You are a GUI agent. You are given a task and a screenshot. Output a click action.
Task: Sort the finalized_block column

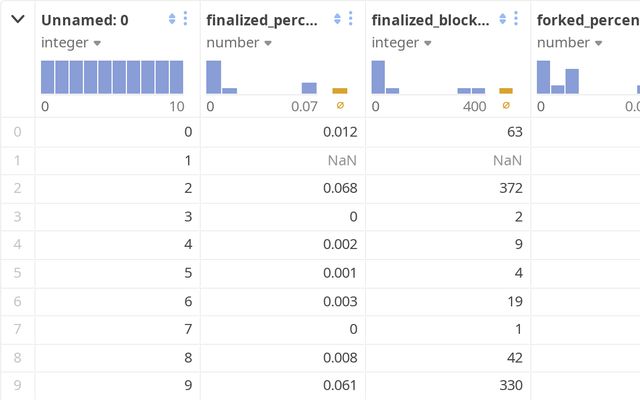tap(503, 19)
